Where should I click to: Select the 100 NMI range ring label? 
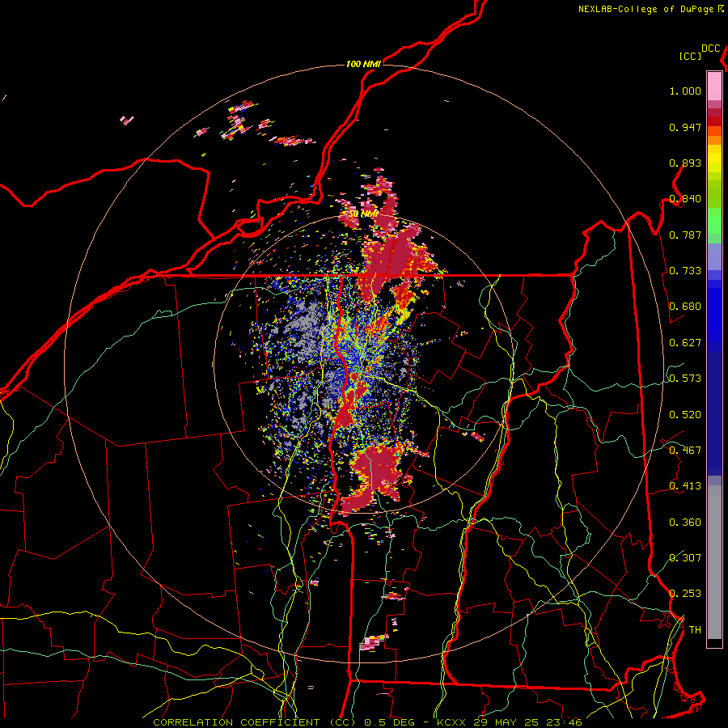363,64
